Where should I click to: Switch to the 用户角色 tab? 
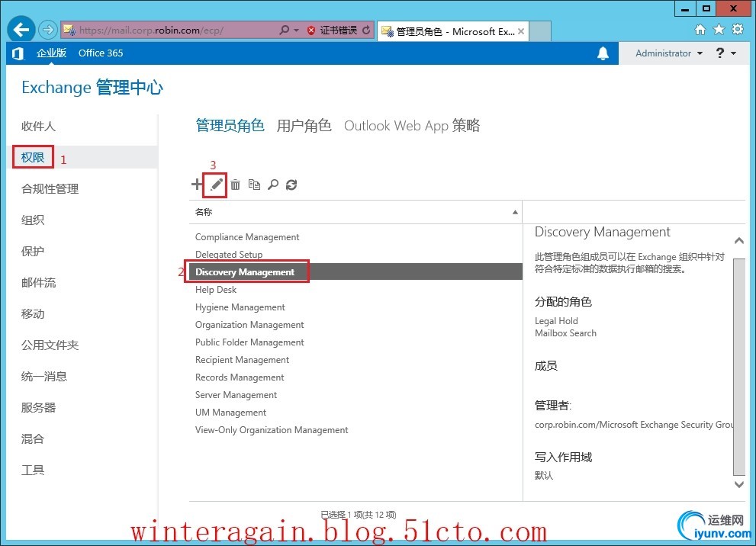point(304,126)
